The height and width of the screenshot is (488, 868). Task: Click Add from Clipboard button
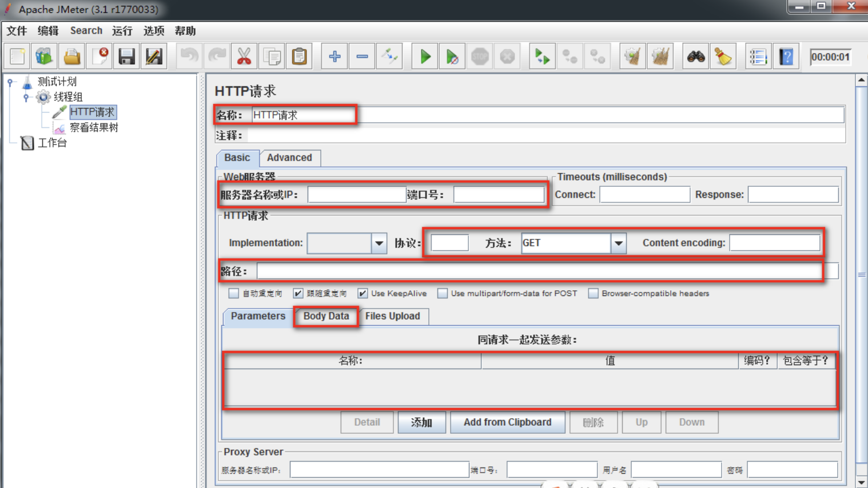click(x=508, y=422)
